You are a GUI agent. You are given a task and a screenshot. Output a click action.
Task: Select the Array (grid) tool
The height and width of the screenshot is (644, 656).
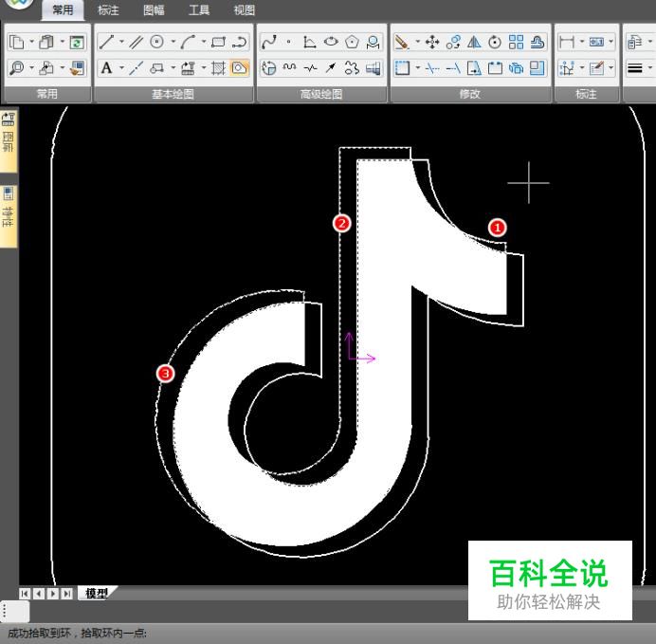(516, 43)
